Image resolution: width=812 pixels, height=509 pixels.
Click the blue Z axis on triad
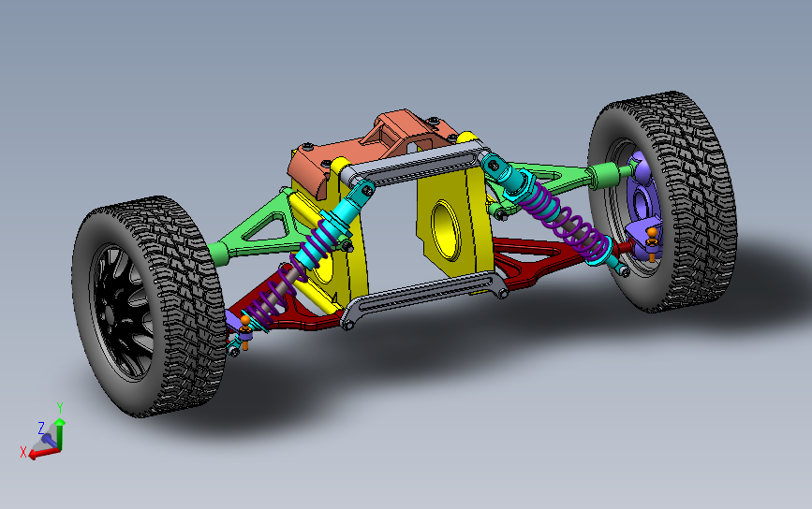(50, 440)
